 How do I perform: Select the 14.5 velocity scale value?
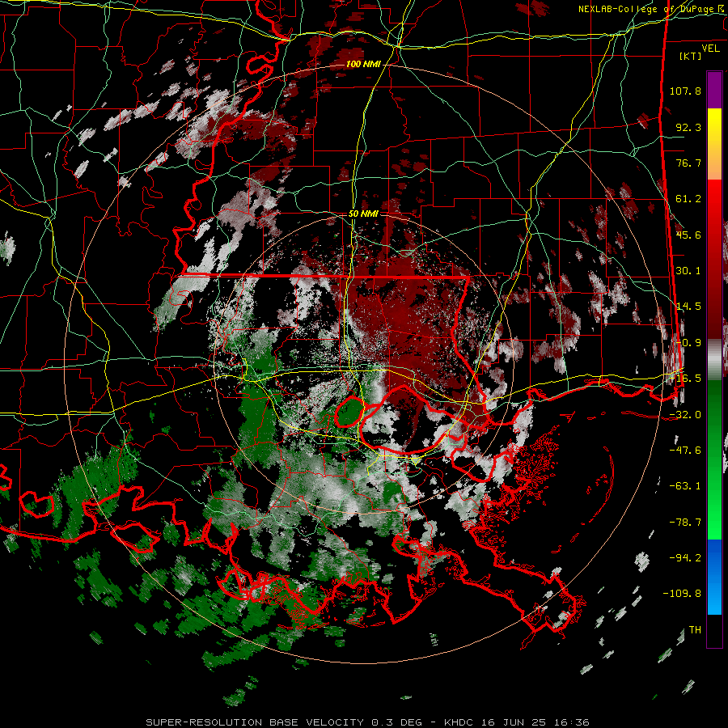click(x=688, y=307)
